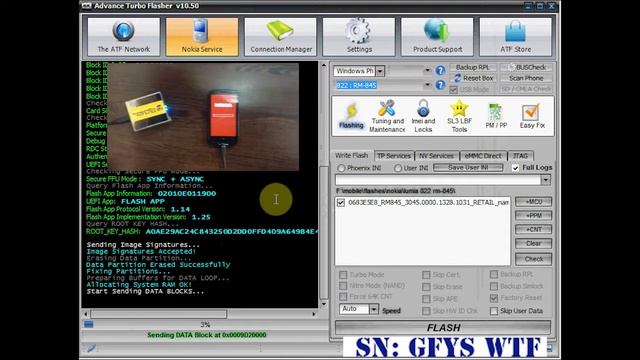Viewport: 640px width, 360px height.
Task: Open the Auto speed dropdown
Action: 373,309
